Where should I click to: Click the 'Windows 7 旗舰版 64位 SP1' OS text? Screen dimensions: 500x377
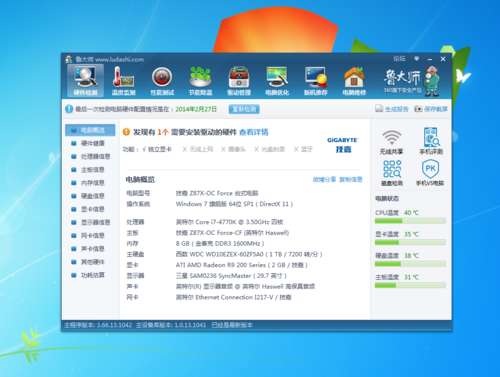234,204
